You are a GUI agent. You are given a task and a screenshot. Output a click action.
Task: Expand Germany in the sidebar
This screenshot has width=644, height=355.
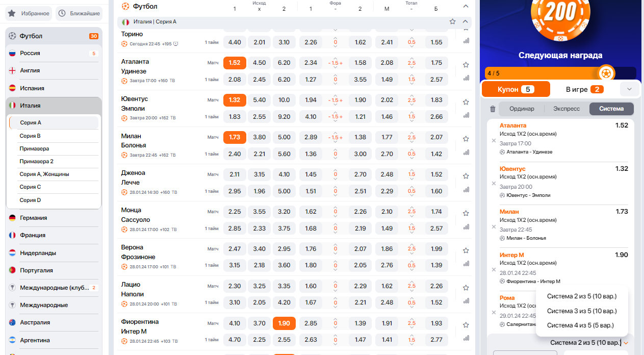point(54,218)
